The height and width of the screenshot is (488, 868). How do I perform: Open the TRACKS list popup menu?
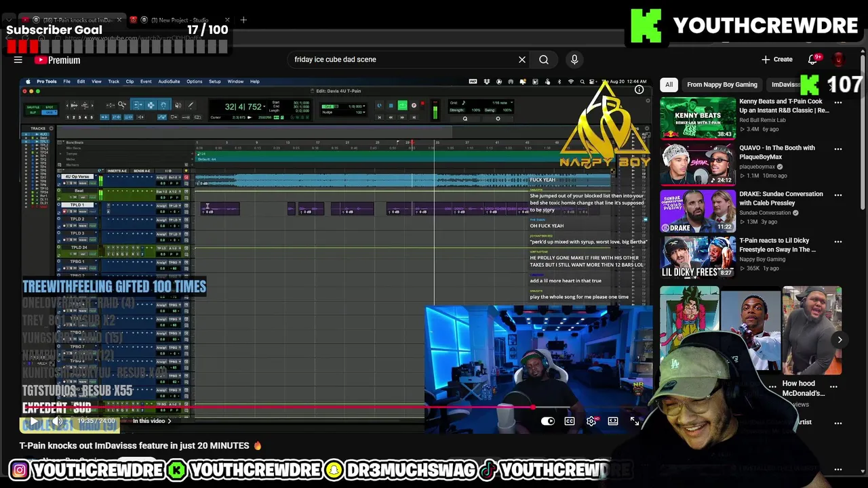(51, 128)
